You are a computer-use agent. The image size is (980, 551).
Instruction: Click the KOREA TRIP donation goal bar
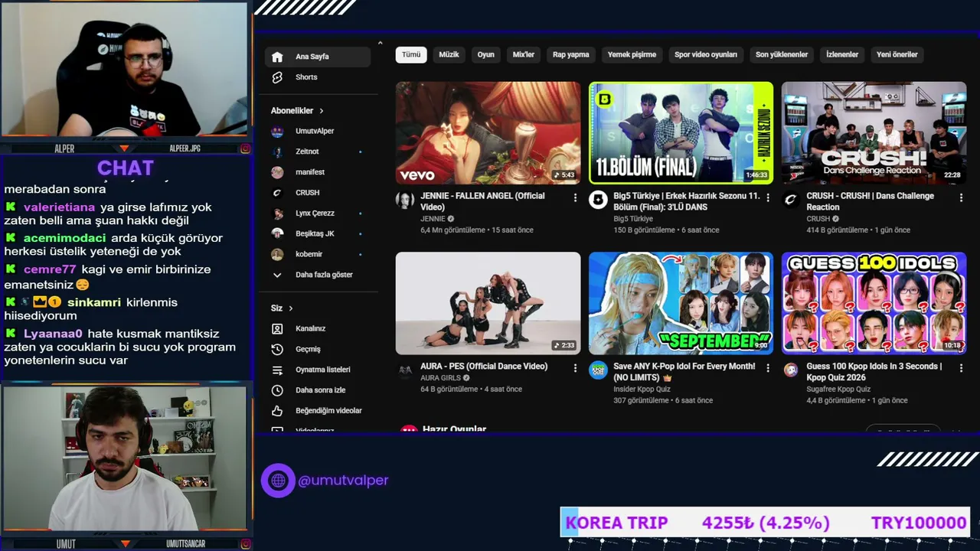[x=765, y=523]
